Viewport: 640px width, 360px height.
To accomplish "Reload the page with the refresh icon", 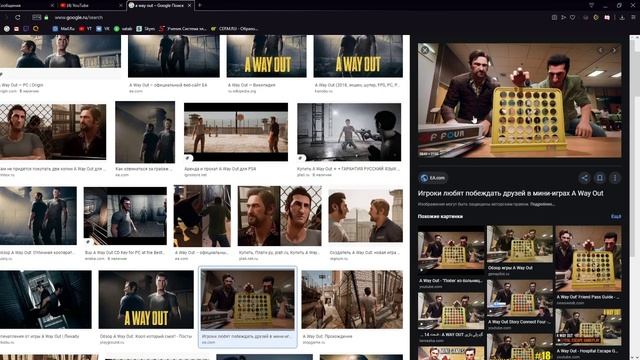I will [x=18, y=17].
